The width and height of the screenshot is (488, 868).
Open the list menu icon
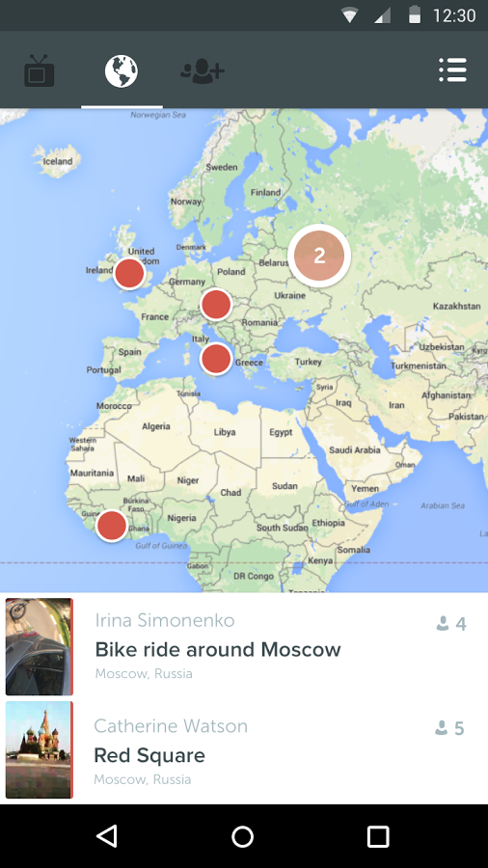click(452, 70)
